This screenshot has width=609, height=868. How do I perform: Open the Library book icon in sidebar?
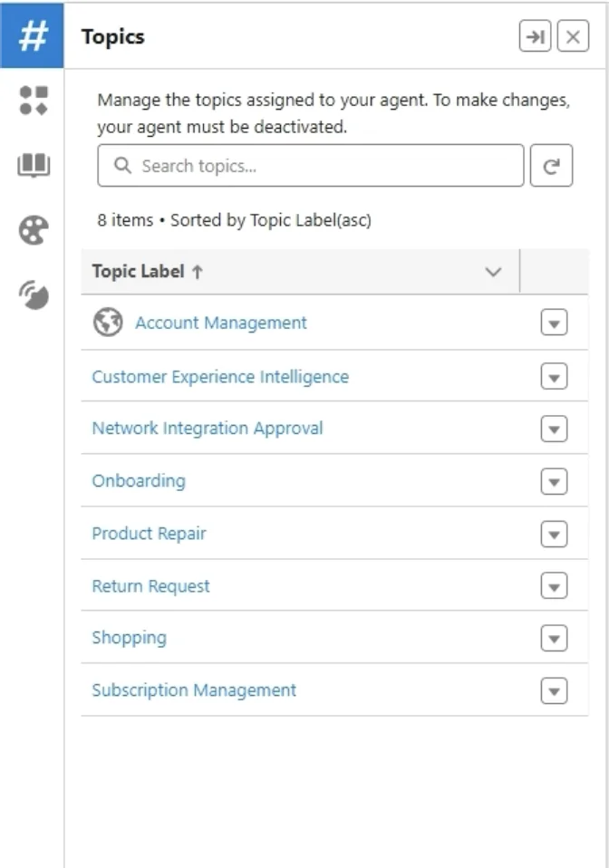click(x=34, y=165)
